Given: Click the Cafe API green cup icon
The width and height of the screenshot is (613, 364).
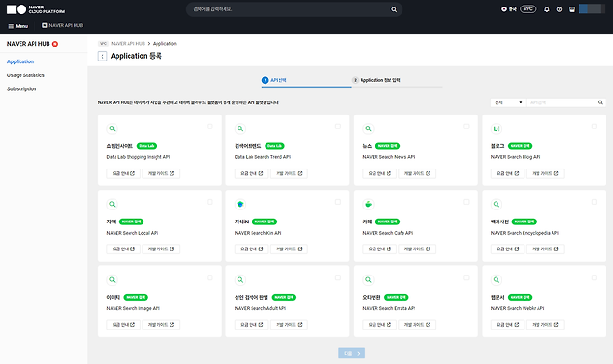Looking at the screenshot, I should (368, 204).
